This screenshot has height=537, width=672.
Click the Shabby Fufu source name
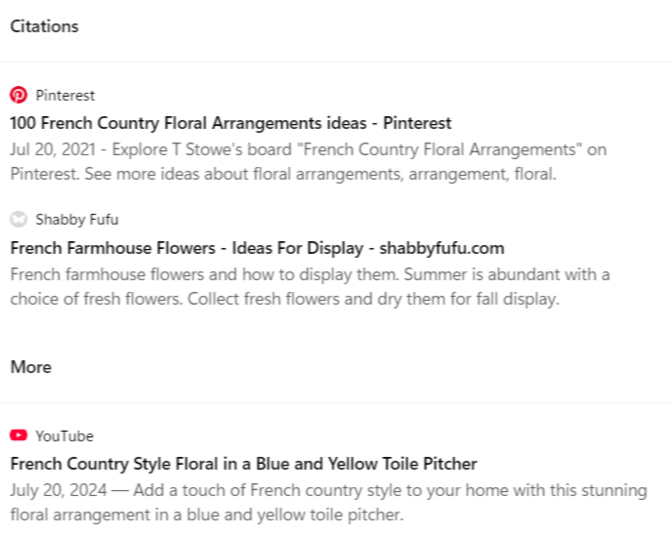tap(77, 219)
